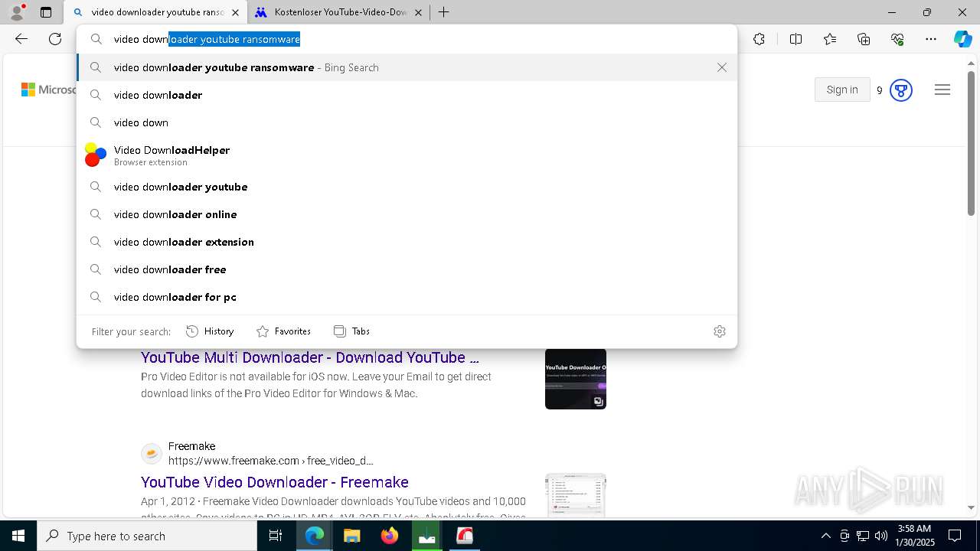Click the Sign in button

[842, 90]
